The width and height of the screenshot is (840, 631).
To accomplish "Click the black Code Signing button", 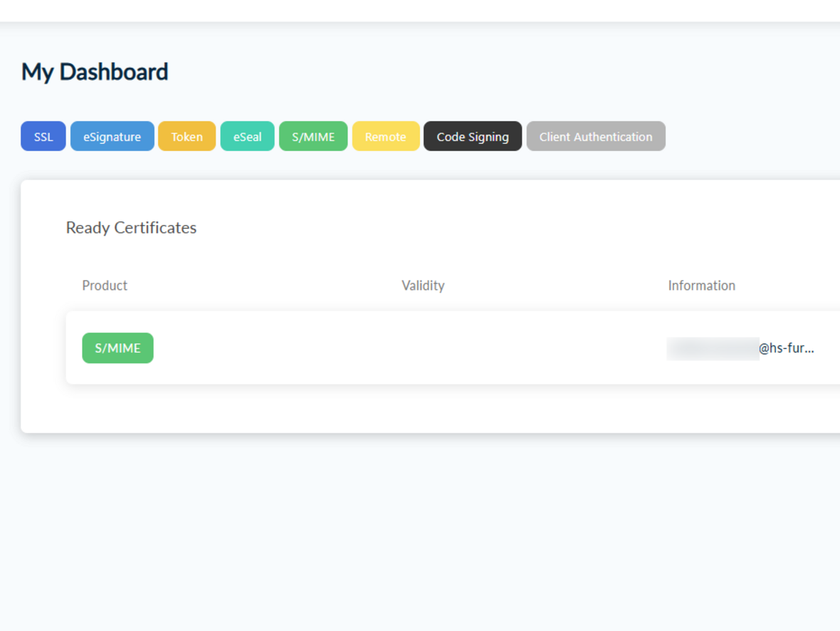I will (x=473, y=137).
